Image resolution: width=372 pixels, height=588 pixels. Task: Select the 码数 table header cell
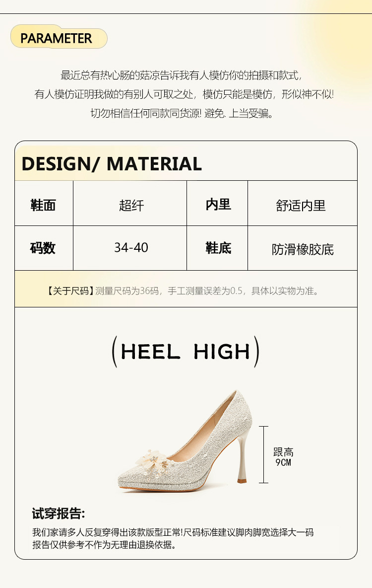pos(44,248)
